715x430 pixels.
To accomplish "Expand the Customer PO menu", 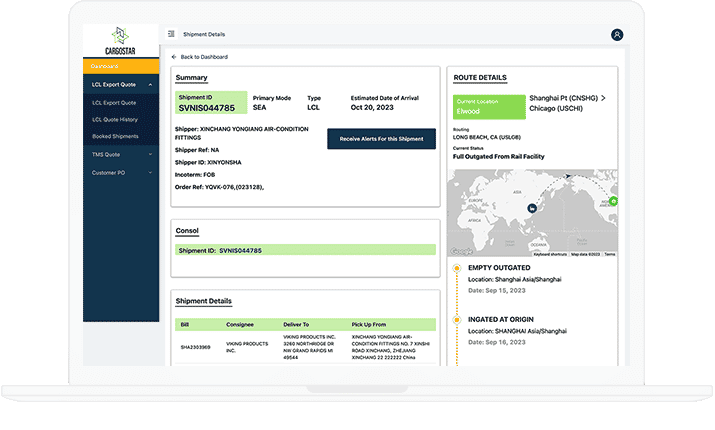I will [x=150, y=172].
